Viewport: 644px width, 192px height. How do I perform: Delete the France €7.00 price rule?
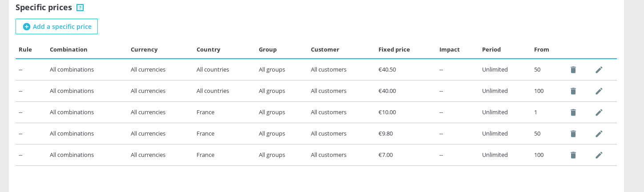[x=573, y=155]
